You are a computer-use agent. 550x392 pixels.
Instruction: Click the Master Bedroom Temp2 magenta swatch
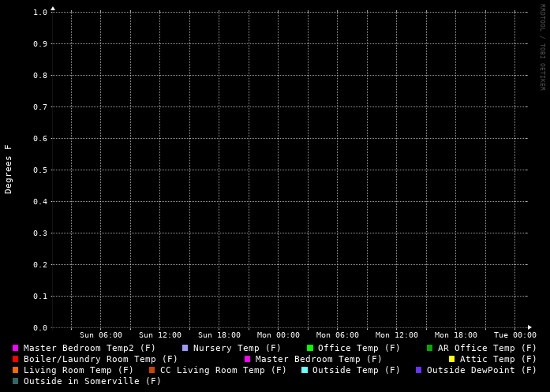coord(15,348)
